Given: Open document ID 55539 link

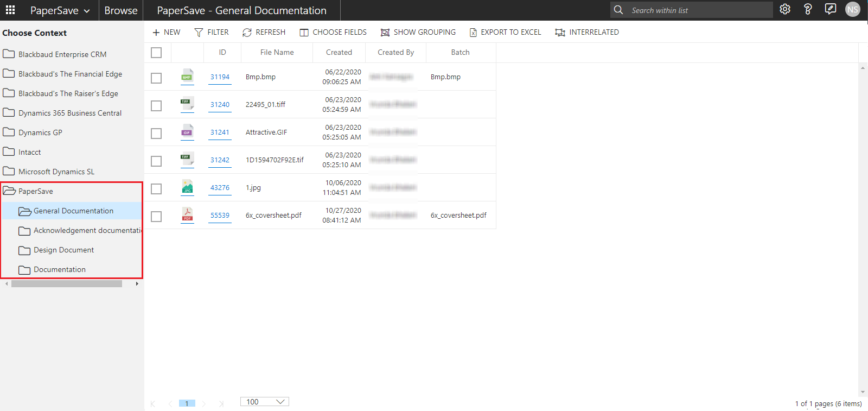Looking at the screenshot, I should [220, 216].
